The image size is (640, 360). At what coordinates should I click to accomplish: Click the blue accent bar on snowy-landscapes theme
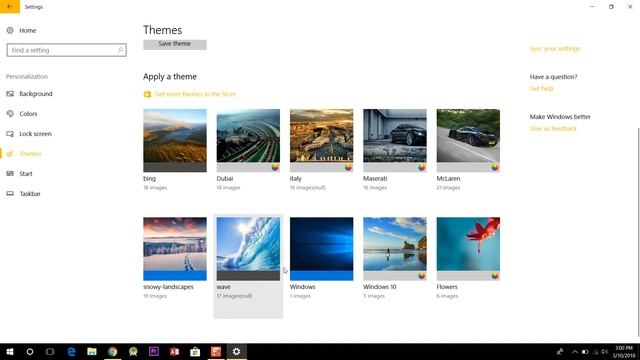(175, 276)
